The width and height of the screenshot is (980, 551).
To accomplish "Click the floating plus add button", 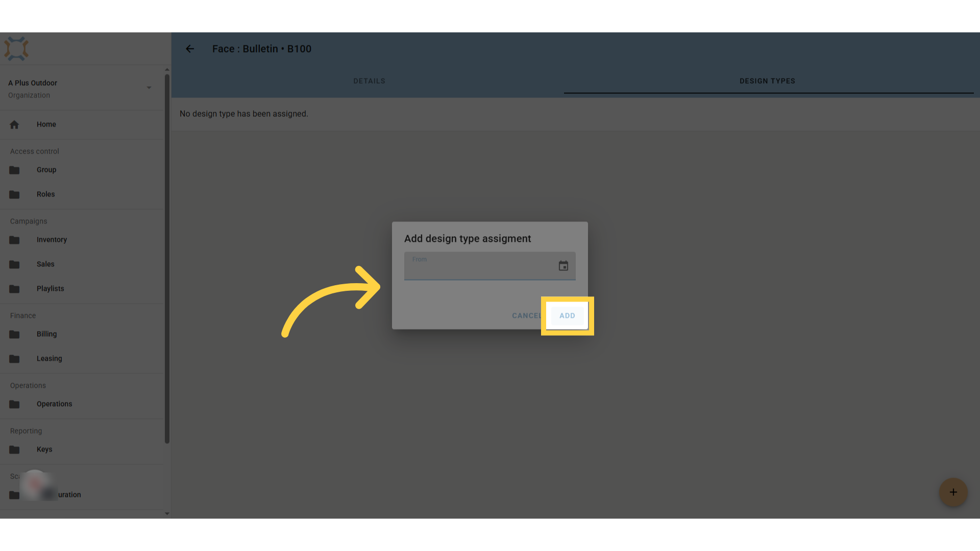I will click(953, 492).
